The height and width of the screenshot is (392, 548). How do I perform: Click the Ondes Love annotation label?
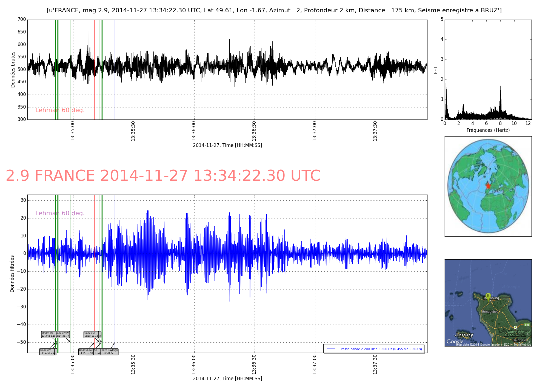pyautogui.click(x=86, y=352)
